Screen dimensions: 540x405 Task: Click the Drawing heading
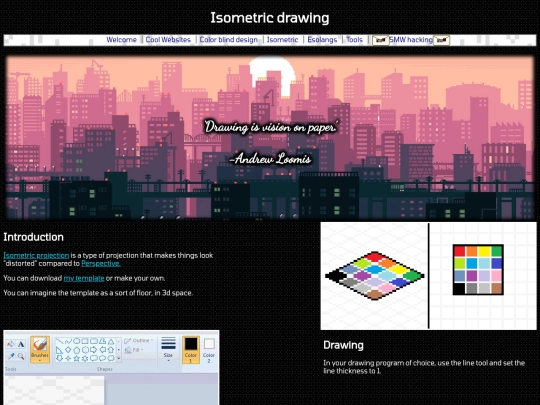[343, 345]
